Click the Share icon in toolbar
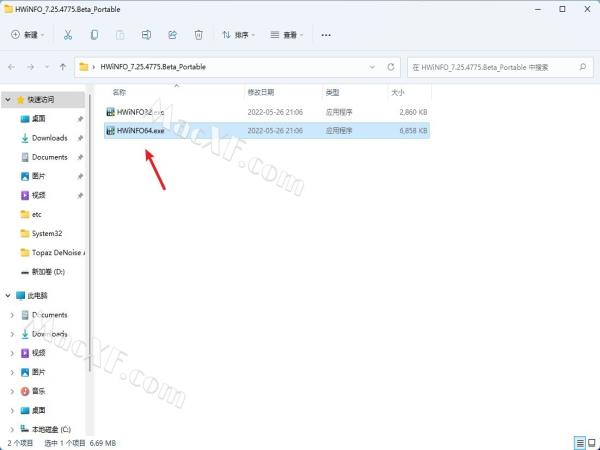The image size is (600, 450). (x=172, y=35)
